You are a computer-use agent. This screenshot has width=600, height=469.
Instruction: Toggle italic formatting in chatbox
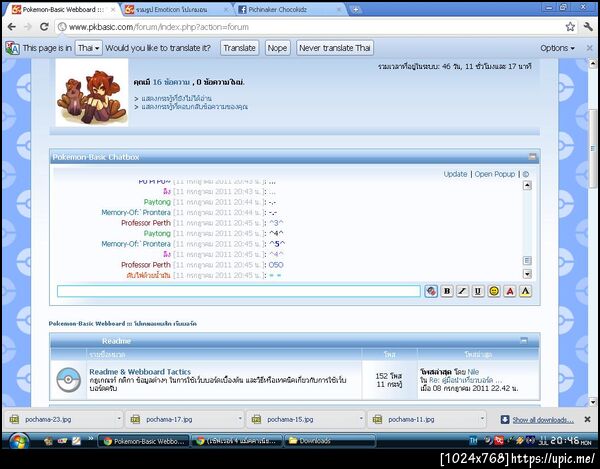click(x=462, y=291)
